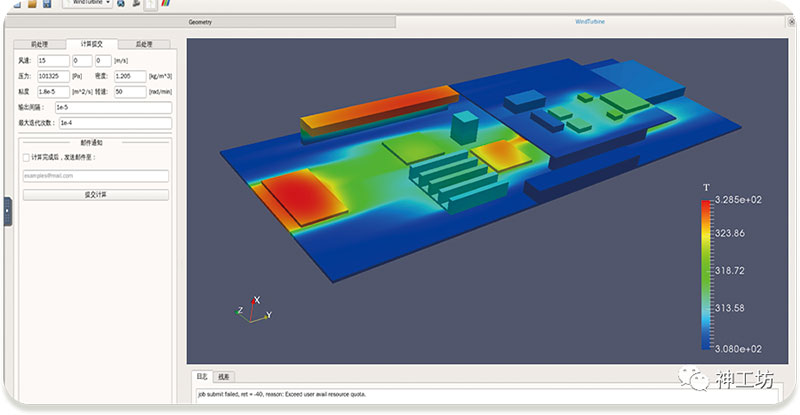Switch to the 后处理 tab

coord(144,44)
